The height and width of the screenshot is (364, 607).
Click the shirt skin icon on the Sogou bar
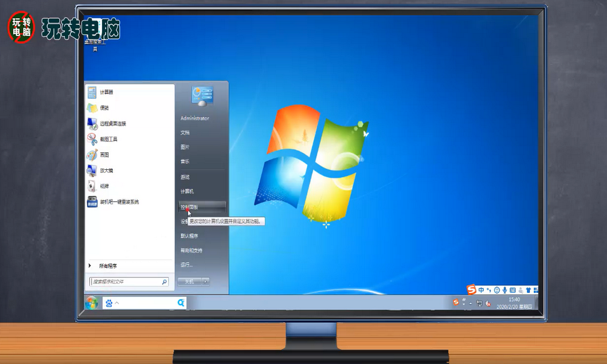(x=529, y=290)
